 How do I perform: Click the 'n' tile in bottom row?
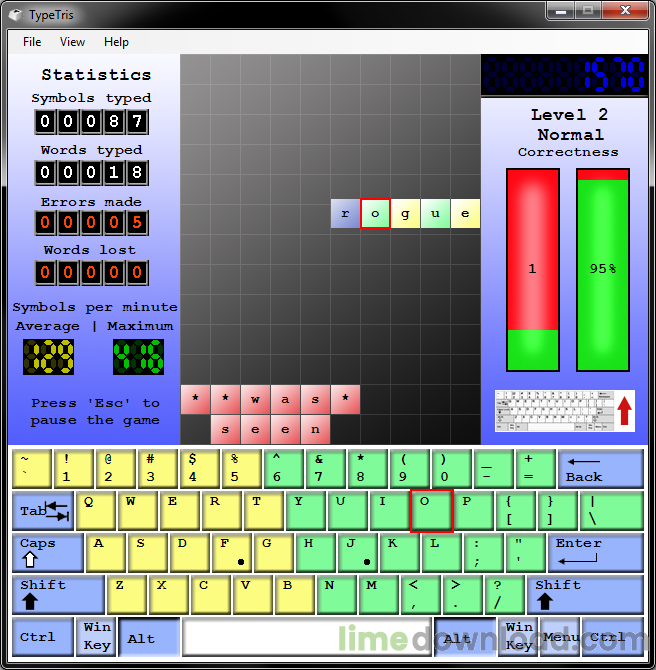pos(315,429)
